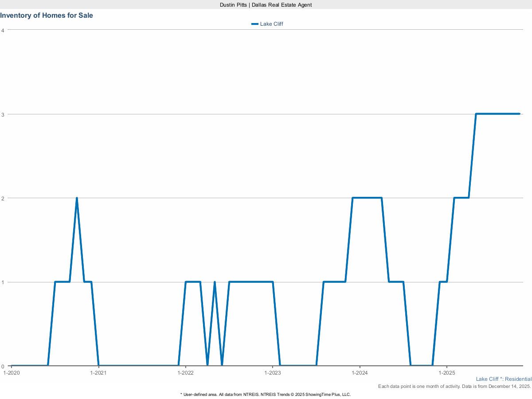Click the Lake Cliff legend color swatch
The width and height of the screenshot is (532, 399).
[254, 24]
